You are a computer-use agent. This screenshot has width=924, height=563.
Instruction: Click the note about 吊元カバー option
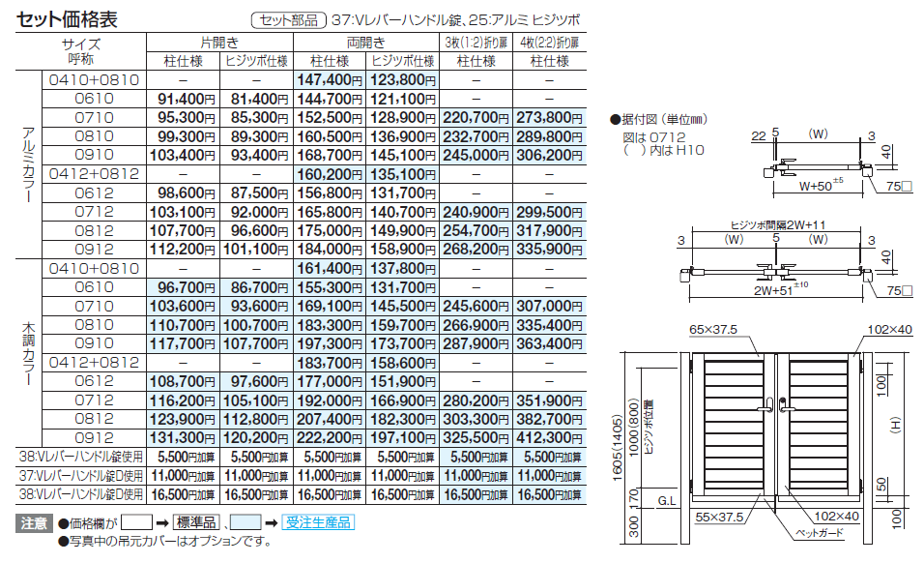pyautogui.click(x=165, y=541)
